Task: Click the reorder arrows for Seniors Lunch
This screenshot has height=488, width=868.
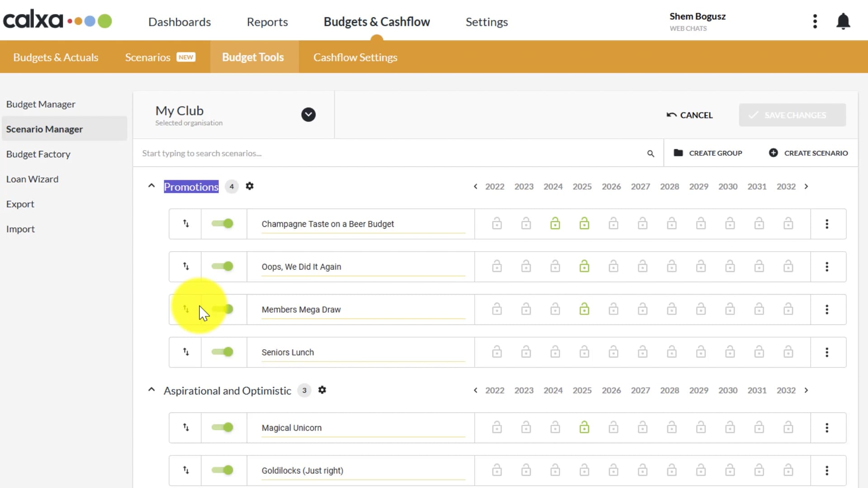Action: pyautogui.click(x=186, y=352)
